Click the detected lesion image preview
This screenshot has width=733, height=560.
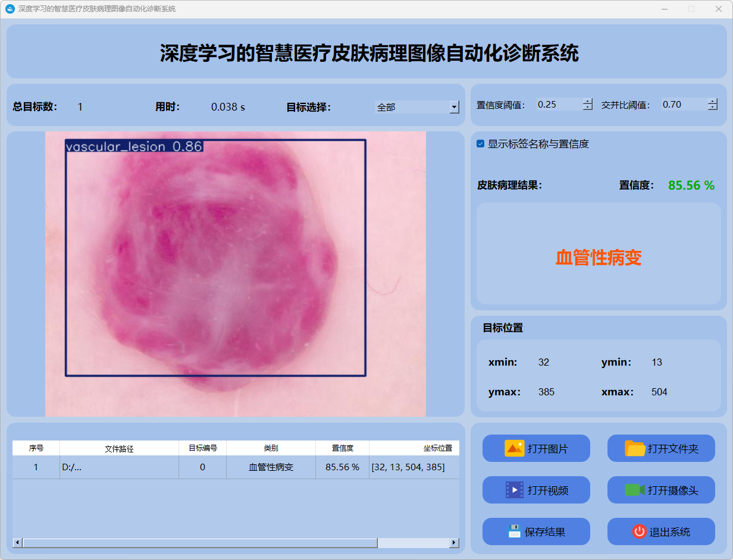tap(235, 273)
